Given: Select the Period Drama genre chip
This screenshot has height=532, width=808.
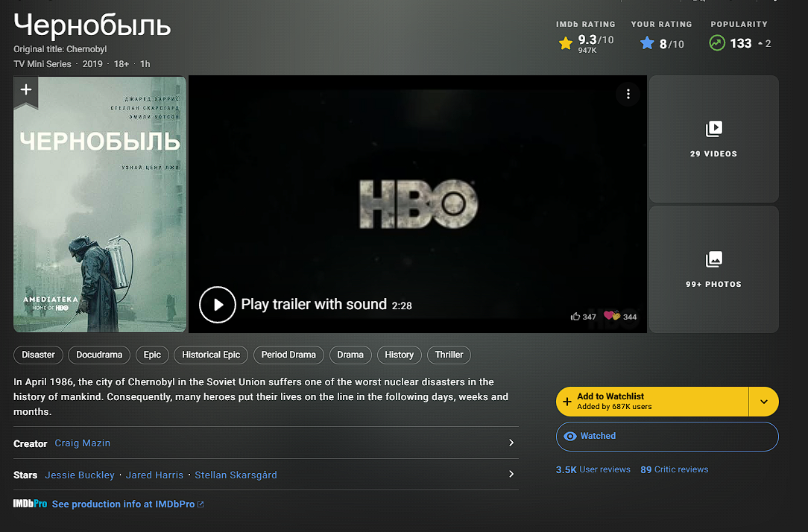Looking at the screenshot, I should click(x=288, y=355).
